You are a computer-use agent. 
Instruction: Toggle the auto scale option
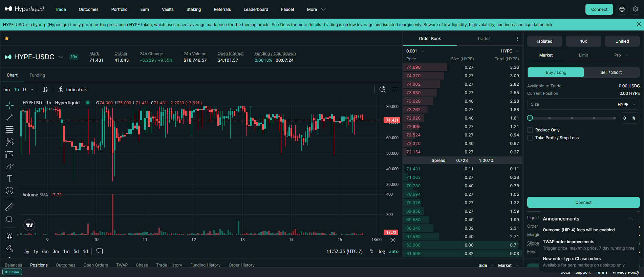[x=393, y=251]
